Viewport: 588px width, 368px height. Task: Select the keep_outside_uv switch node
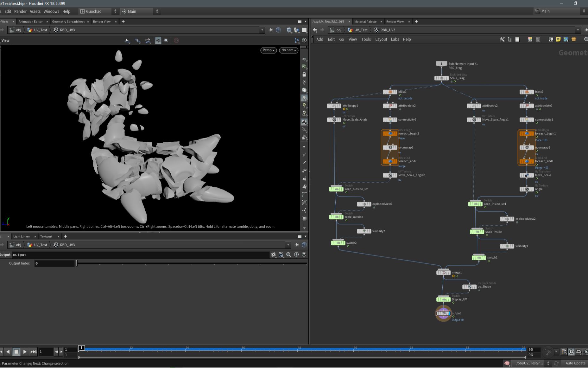tap(336, 189)
